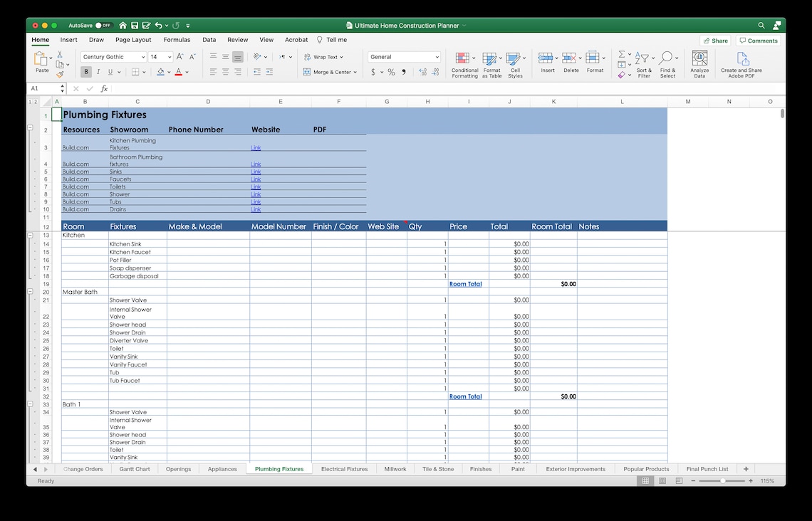Viewport: 812px width, 521px height.
Task: Open the Formulas ribbon tab
Action: pyautogui.click(x=177, y=40)
